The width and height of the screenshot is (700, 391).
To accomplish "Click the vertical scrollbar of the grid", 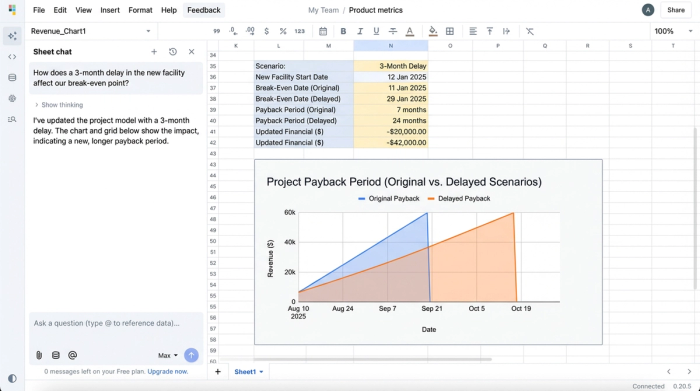I will pyautogui.click(x=695, y=208).
